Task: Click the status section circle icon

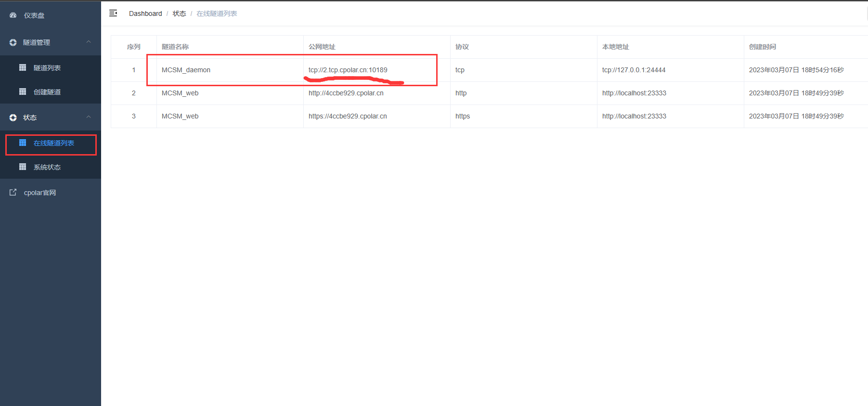Action: tap(13, 118)
